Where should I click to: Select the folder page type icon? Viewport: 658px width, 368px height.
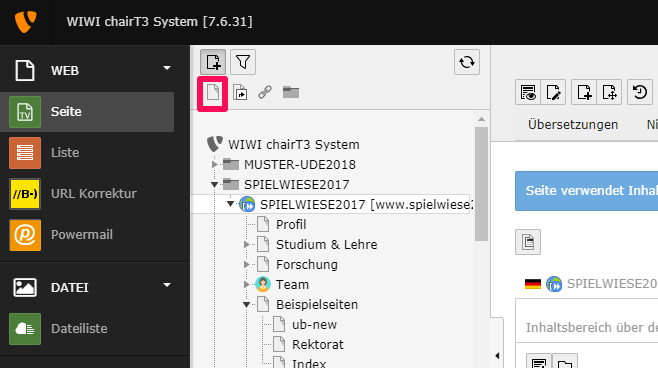point(291,92)
